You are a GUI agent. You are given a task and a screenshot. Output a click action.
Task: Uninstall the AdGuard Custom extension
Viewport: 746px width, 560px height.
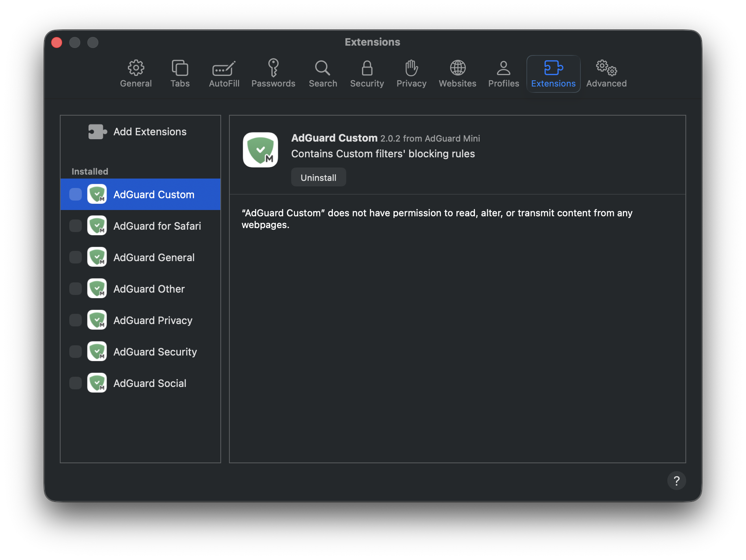(x=318, y=177)
